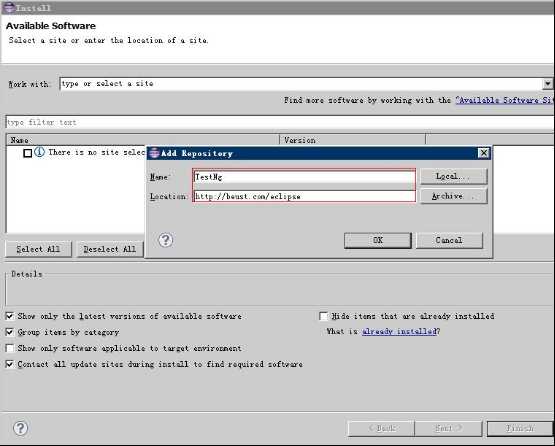Click the help icon at Install window bottom
The height and width of the screenshot is (446, 555).
tap(21, 428)
